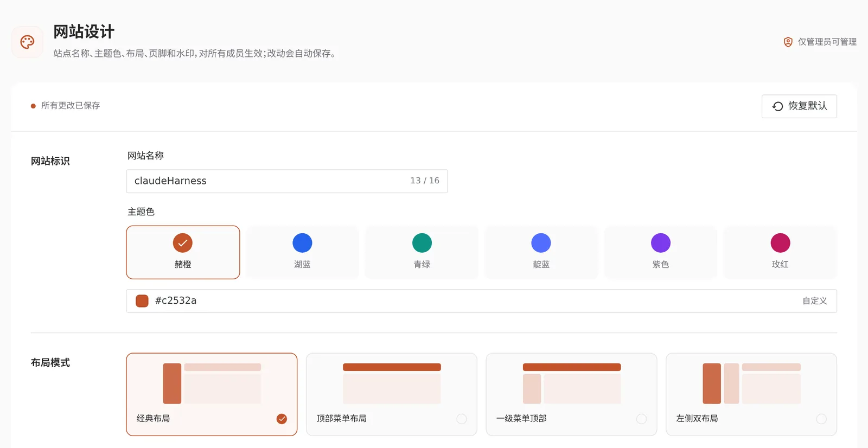The width and height of the screenshot is (868, 448).
Task: Click the #c2532a hex color field
Action: click(x=482, y=301)
